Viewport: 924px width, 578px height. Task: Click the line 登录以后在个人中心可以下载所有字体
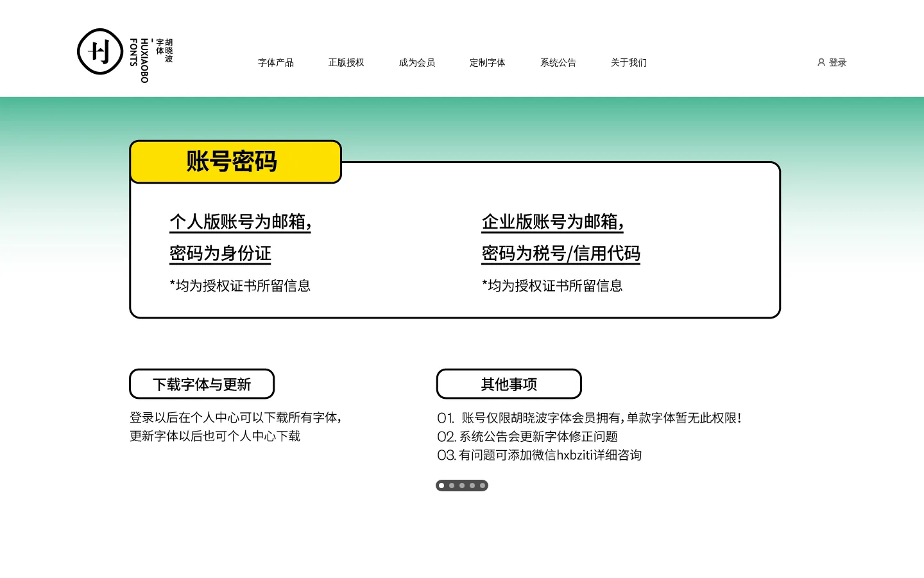[235, 417]
